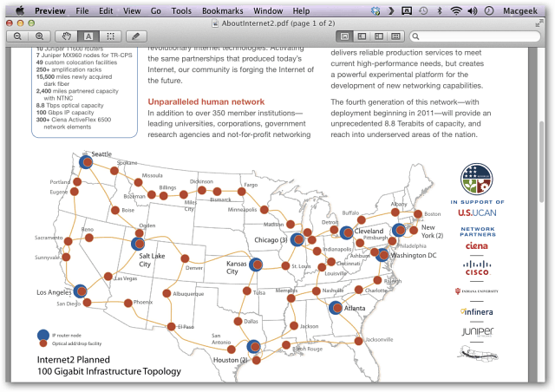This screenshot has width=555, height=392.
Task: Click the PDF document proxy icon in title
Action: pos(215,23)
